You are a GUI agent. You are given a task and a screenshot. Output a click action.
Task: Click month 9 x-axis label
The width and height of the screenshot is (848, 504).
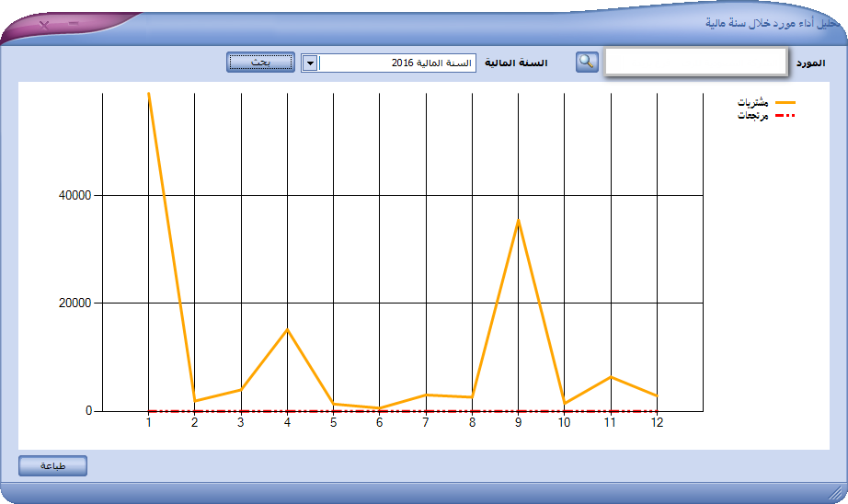click(518, 423)
